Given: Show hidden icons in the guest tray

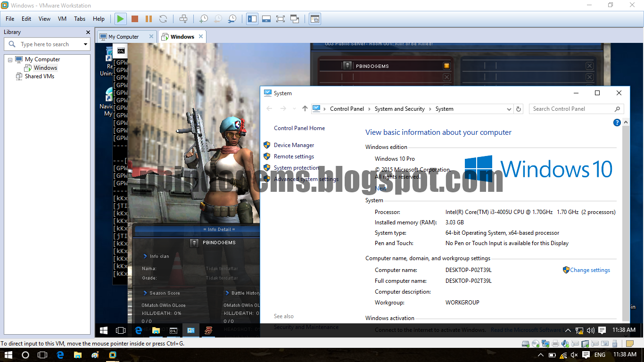Looking at the screenshot, I should (x=568, y=330).
